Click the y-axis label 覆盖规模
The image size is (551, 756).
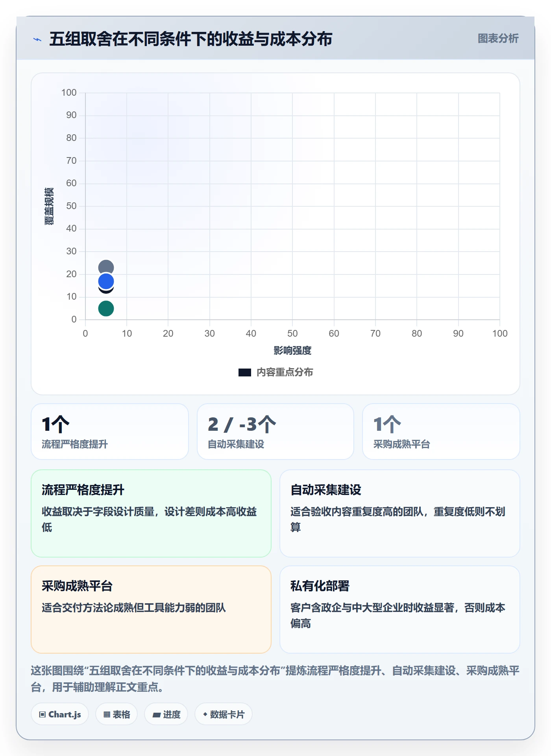click(49, 206)
